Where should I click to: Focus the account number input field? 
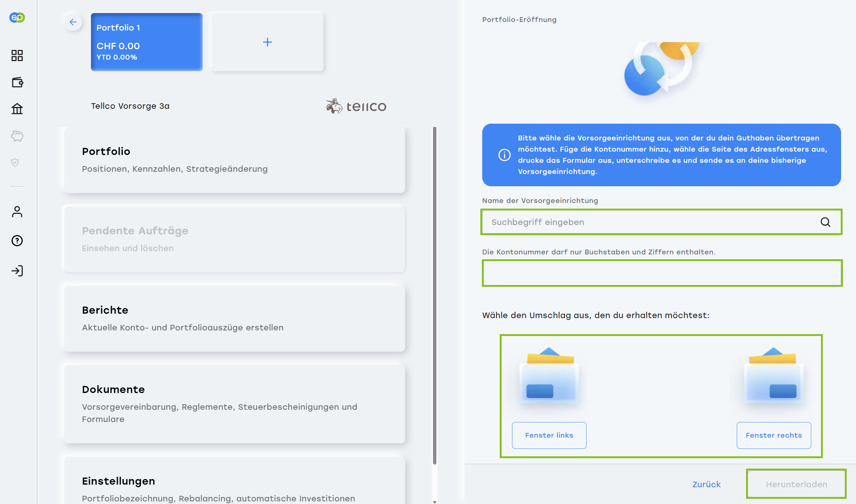point(662,273)
